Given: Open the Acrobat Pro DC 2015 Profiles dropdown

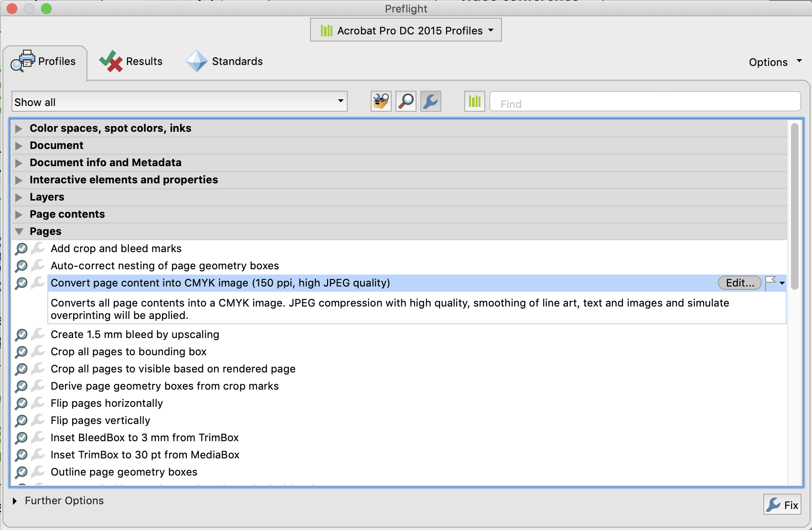Looking at the screenshot, I should coord(405,30).
